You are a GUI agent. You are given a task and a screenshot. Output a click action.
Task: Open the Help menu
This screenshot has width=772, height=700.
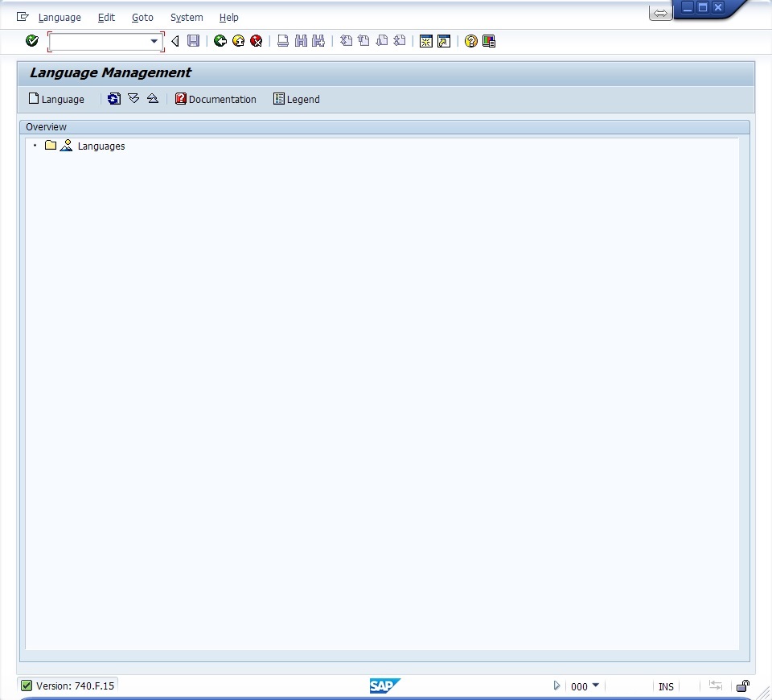[229, 17]
